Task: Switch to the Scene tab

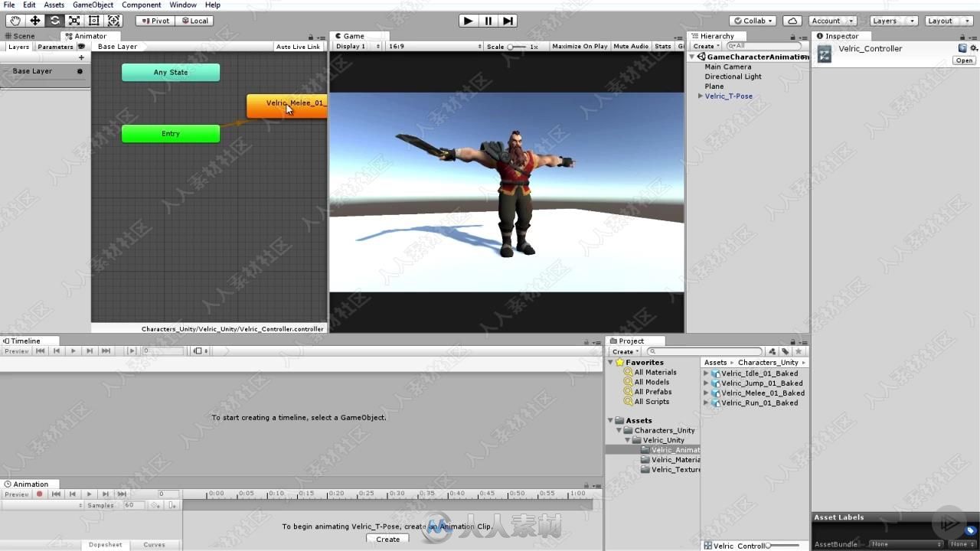Action: [x=21, y=36]
